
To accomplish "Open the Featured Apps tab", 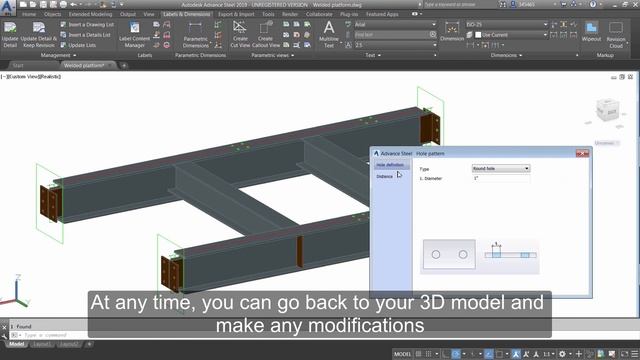I will coord(382,14).
